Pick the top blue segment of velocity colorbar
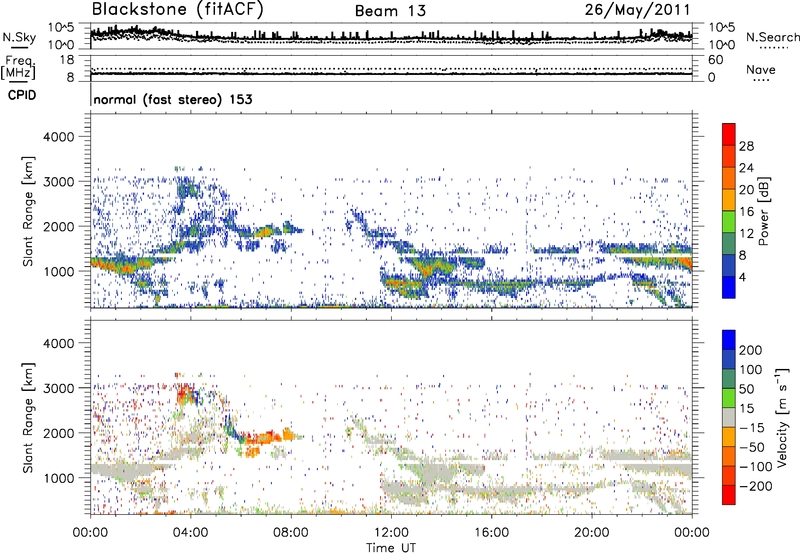The height and width of the screenshot is (554, 800). [x=729, y=340]
